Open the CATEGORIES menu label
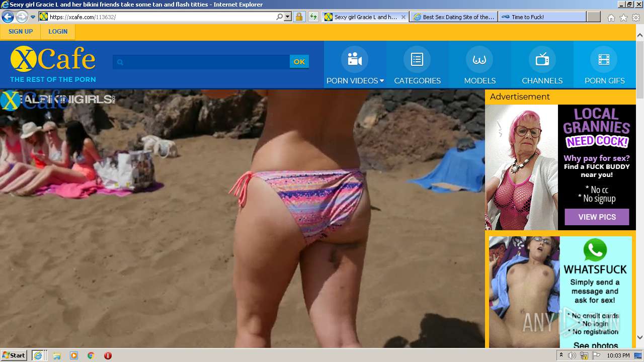644x362 pixels. (417, 80)
